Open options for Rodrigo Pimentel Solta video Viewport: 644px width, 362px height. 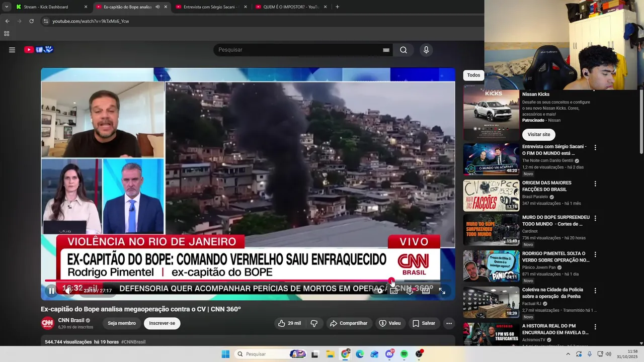pos(595,254)
